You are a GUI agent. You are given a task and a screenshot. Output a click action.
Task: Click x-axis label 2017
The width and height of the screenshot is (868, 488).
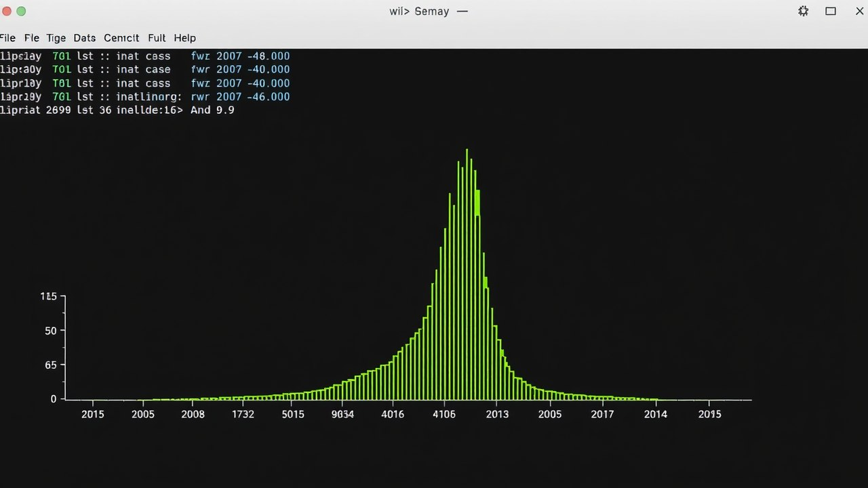pos(602,414)
